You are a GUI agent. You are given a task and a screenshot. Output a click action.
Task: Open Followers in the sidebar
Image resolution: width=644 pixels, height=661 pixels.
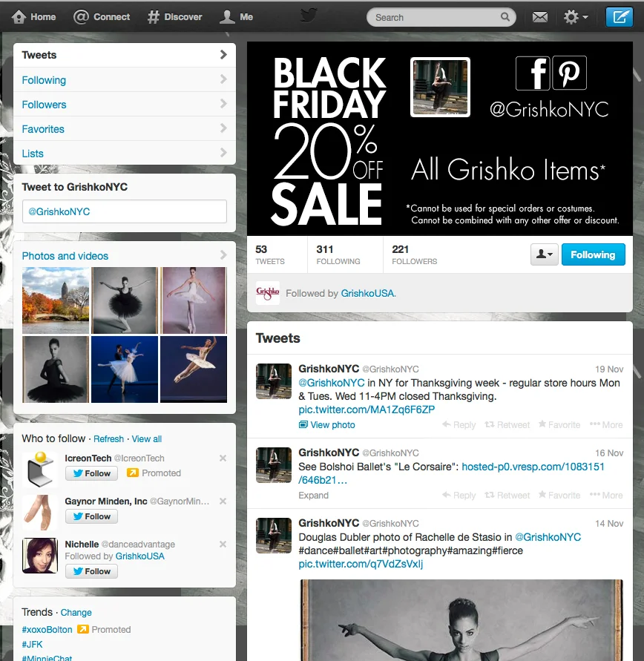[125, 104]
